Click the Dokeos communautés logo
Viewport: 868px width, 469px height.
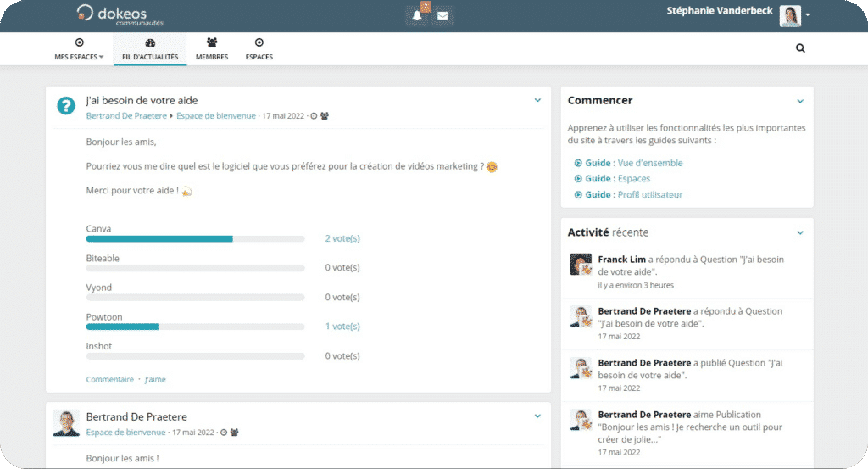[x=120, y=15]
